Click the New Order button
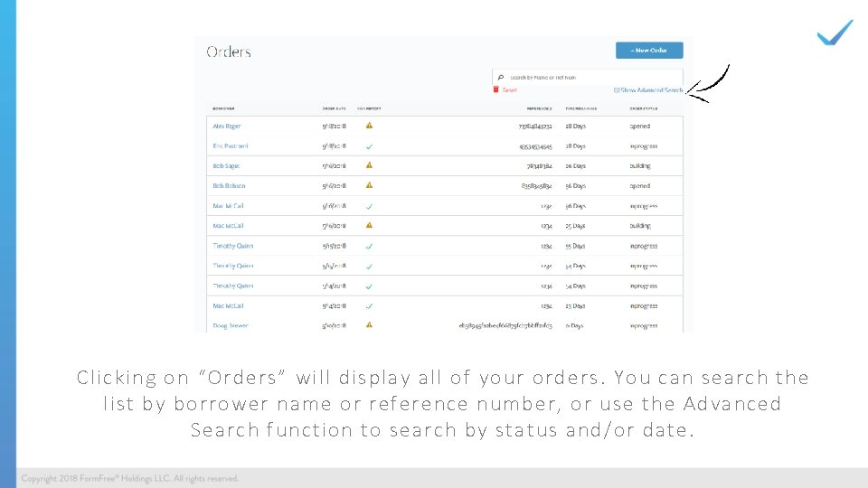The image size is (868, 488). click(x=649, y=51)
